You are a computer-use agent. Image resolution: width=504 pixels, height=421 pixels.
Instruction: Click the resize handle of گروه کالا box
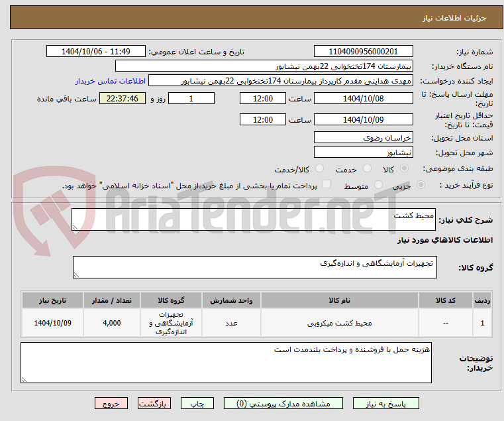tap(76, 275)
